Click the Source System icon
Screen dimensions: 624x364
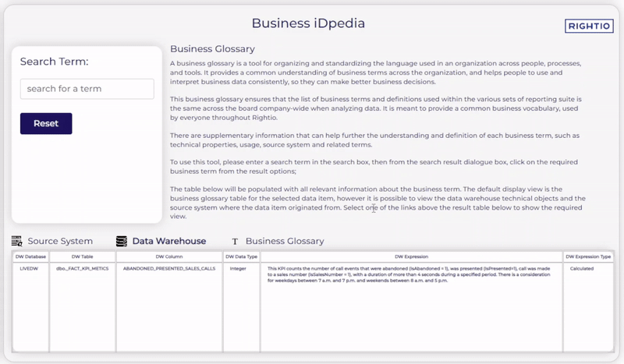16,241
